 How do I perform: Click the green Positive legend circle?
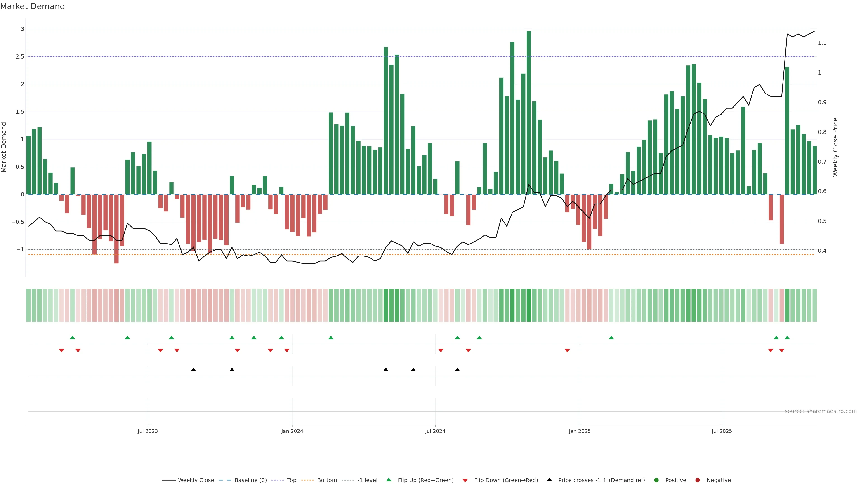pyautogui.click(x=656, y=480)
